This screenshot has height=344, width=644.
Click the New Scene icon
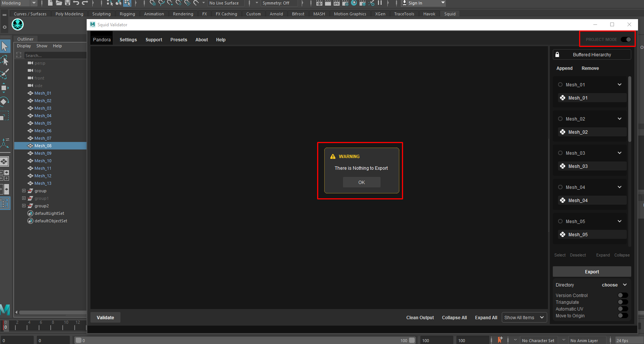[x=50, y=3]
